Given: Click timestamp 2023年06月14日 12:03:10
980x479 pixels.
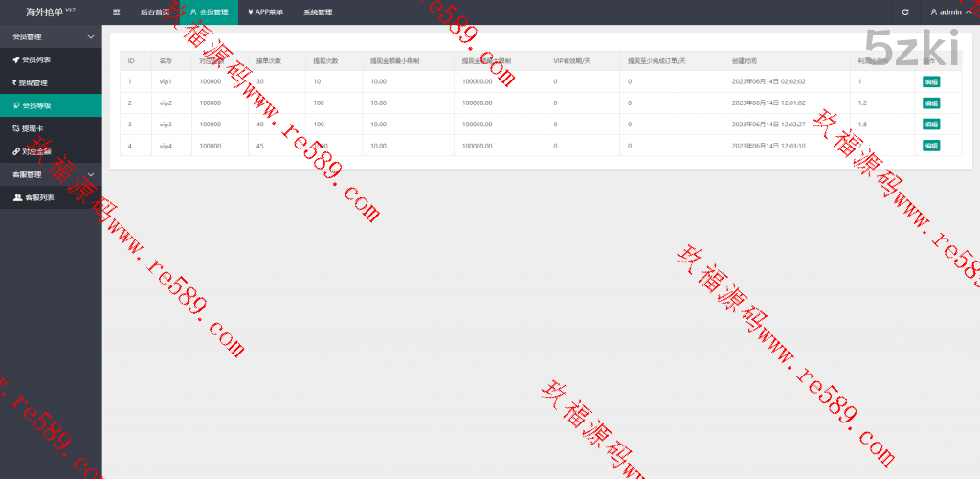Looking at the screenshot, I should (x=768, y=146).
